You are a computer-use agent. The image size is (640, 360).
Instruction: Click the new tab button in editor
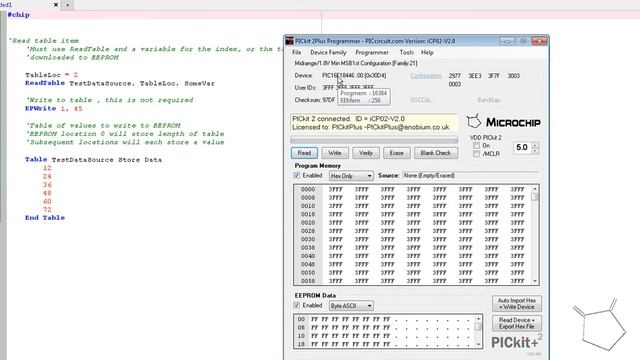[x=67, y=5]
